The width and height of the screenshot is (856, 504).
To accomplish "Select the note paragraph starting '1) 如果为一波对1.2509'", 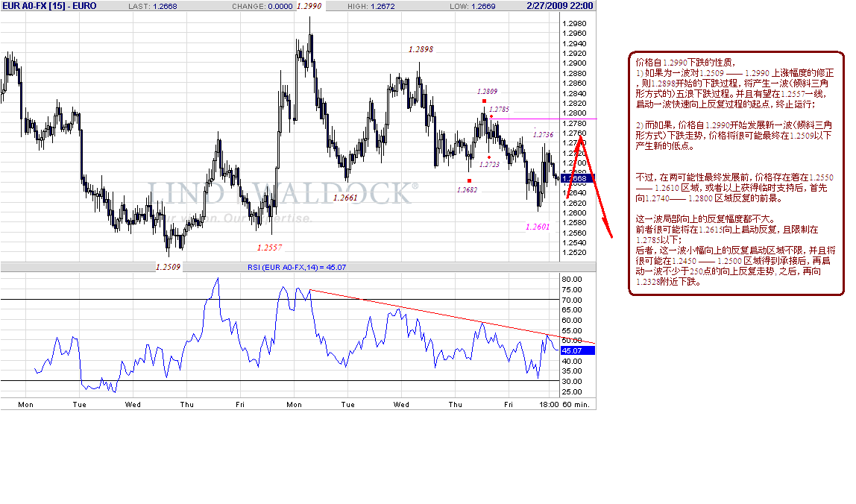I will point(734,89).
